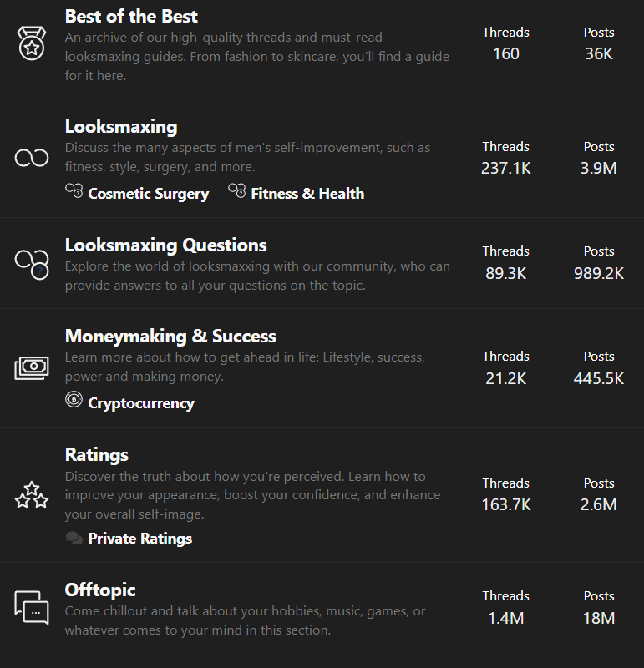Open the Private Ratings subforum
Screen dimensions: 644x668
click(x=139, y=539)
